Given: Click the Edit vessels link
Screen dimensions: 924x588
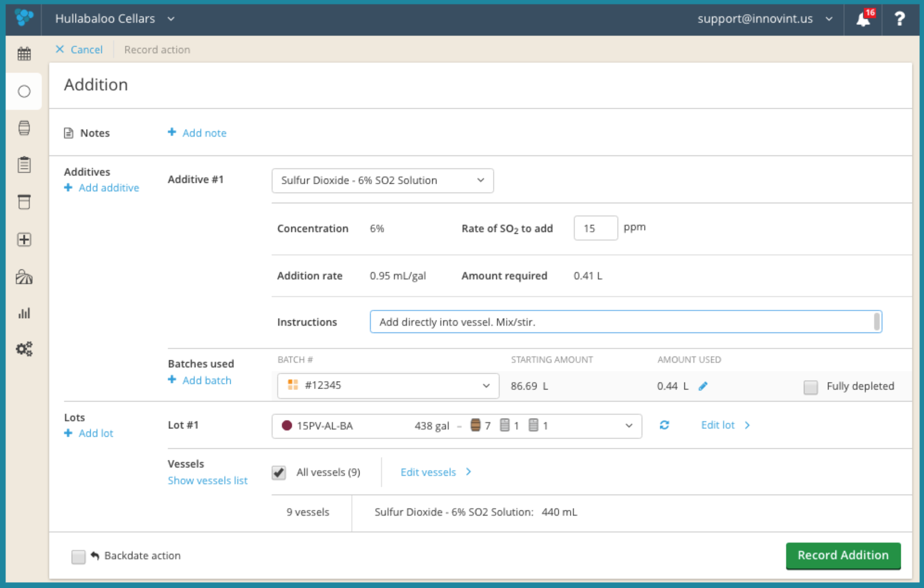Looking at the screenshot, I should pos(428,472).
